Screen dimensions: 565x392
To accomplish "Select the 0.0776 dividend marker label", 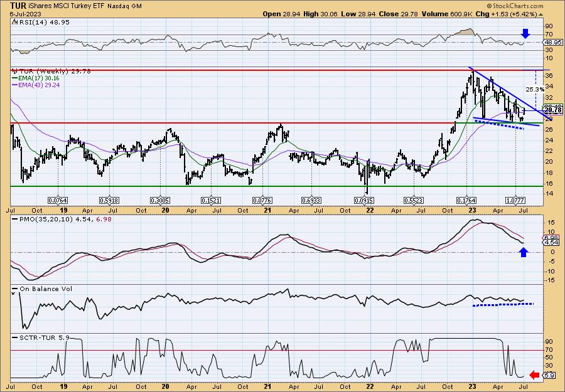I will point(262,200).
